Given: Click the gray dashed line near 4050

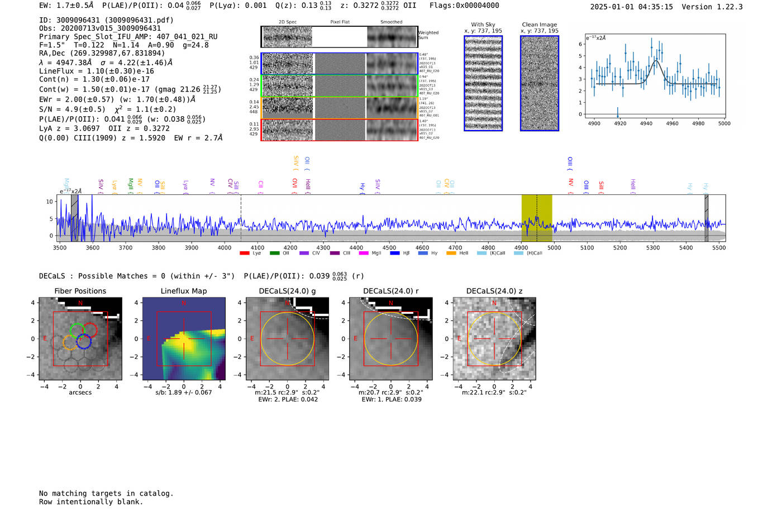Looking at the screenshot, I should 241,218.
